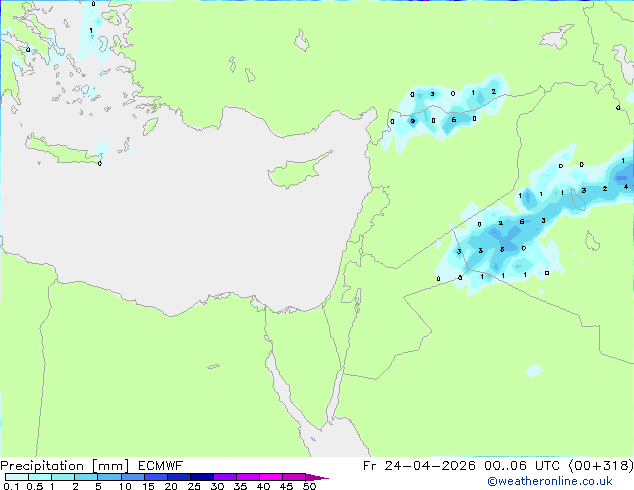This screenshot has width=634, height=490.
Task: Open the weatheronline.co.uk copyright link
Action: (x=550, y=481)
